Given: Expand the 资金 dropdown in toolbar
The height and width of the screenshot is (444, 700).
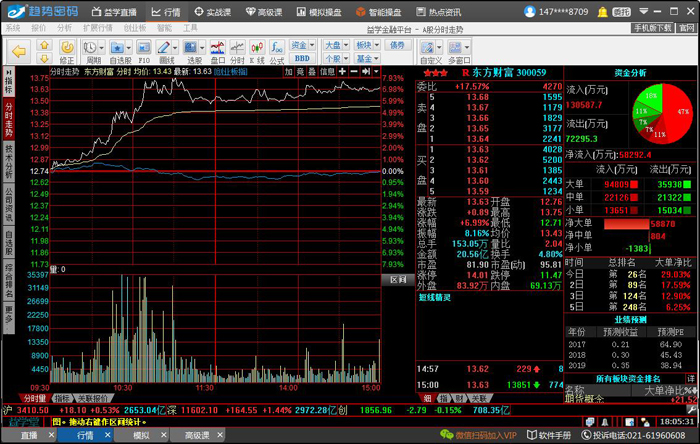Looking at the screenshot, I should [301, 46].
